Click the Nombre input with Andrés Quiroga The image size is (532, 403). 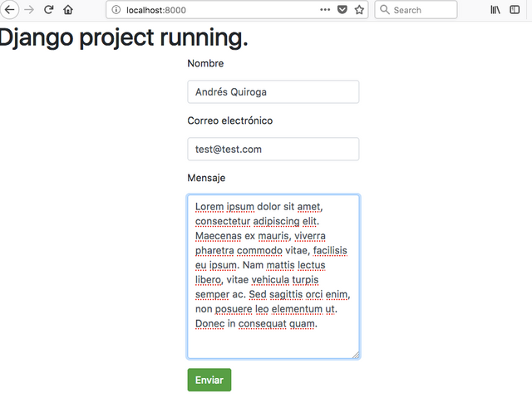(x=273, y=92)
